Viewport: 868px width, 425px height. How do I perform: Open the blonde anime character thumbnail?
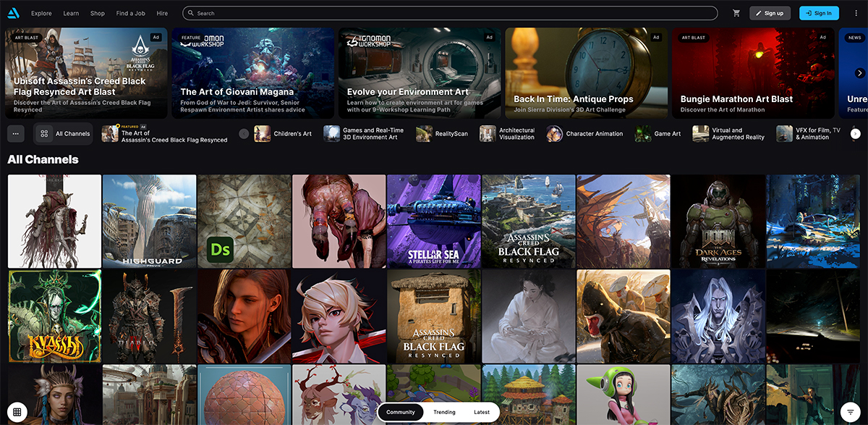(x=339, y=316)
